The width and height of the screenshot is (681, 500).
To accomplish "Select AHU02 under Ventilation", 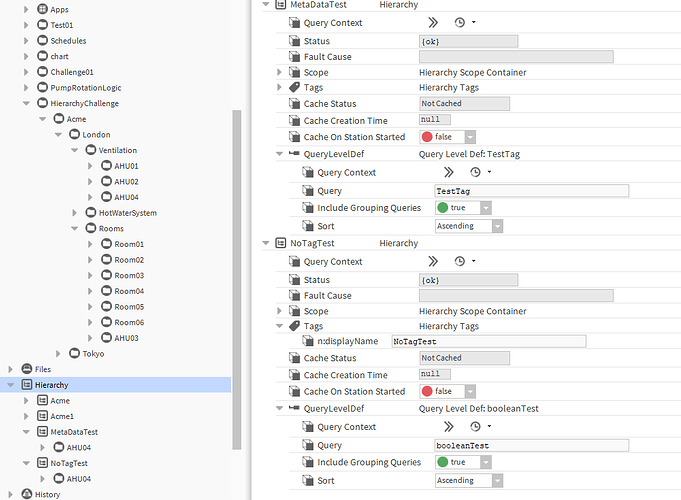I will (x=125, y=182).
